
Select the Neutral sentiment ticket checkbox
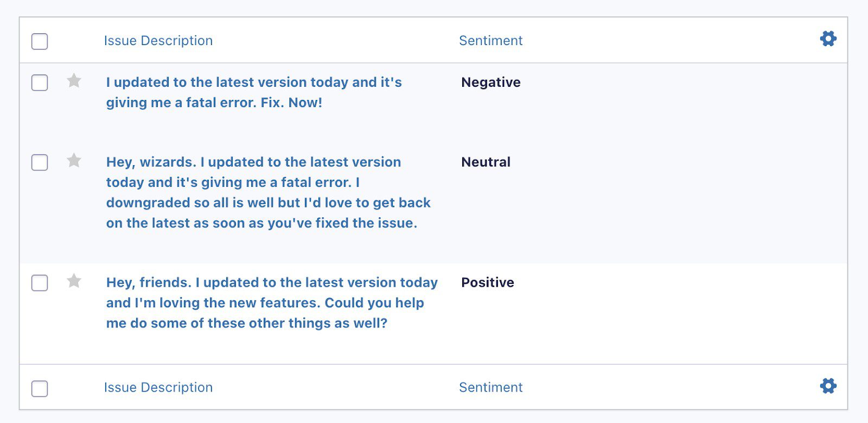click(x=40, y=162)
